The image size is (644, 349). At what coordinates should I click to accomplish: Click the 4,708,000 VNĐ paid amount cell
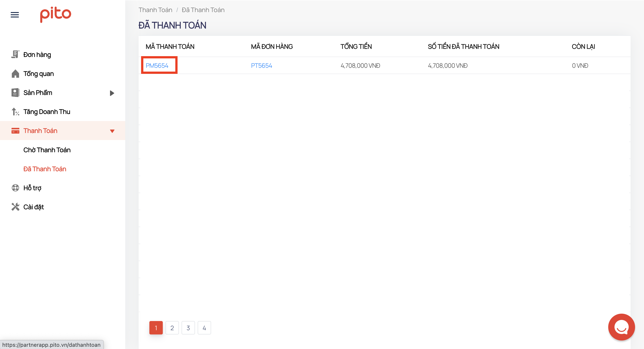point(447,66)
